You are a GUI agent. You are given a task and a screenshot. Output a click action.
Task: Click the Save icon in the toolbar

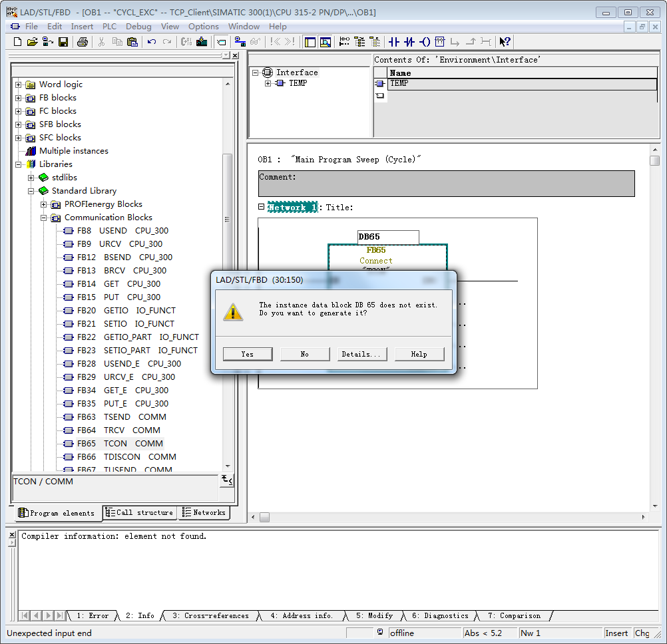pyautogui.click(x=63, y=42)
